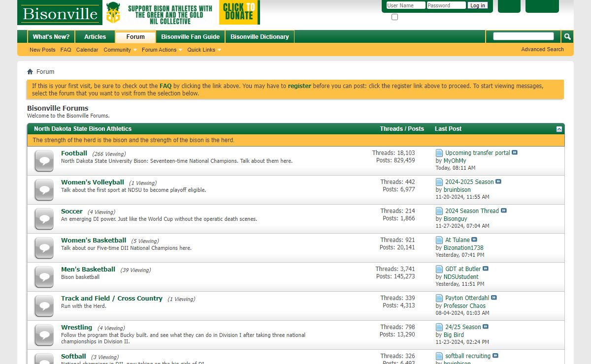Go to last post in softball recruiting
This screenshot has width=591, height=364.
click(x=495, y=356)
